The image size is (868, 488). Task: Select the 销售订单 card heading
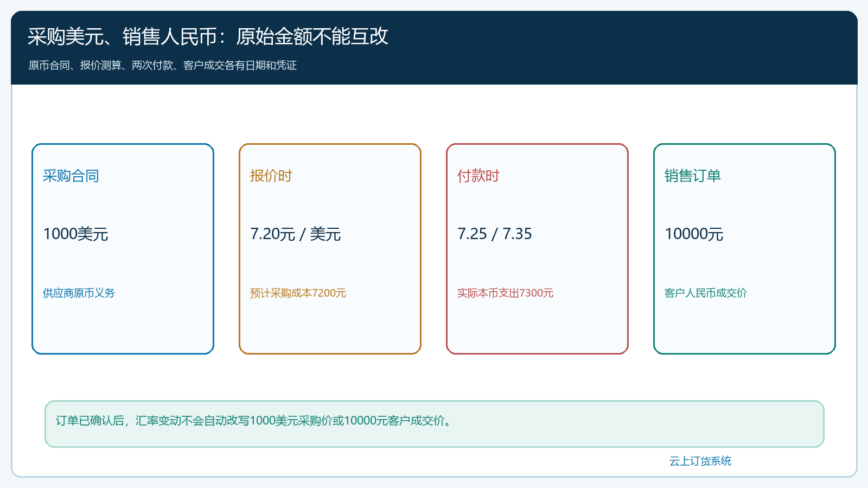693,176
